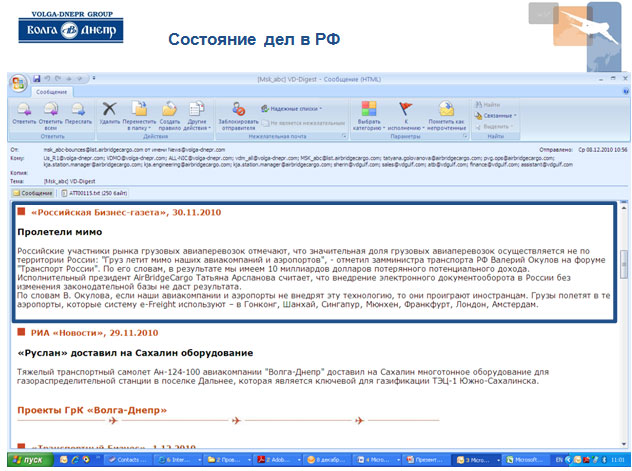Mark as unread via Пометить как непрочтенные
Viewport: 632px width, 471px height.
pyautogui.click(x=446, y=116)
